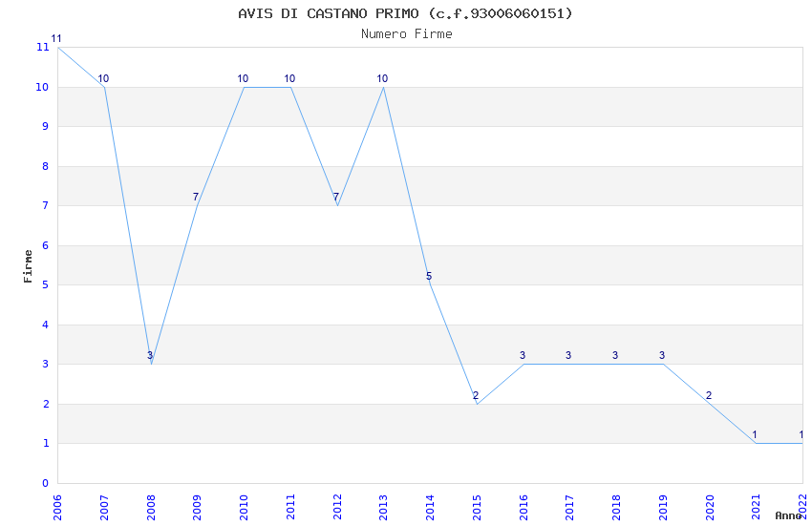
Task: Click the data value 3 at year 2019
Action: click(662, 355)
